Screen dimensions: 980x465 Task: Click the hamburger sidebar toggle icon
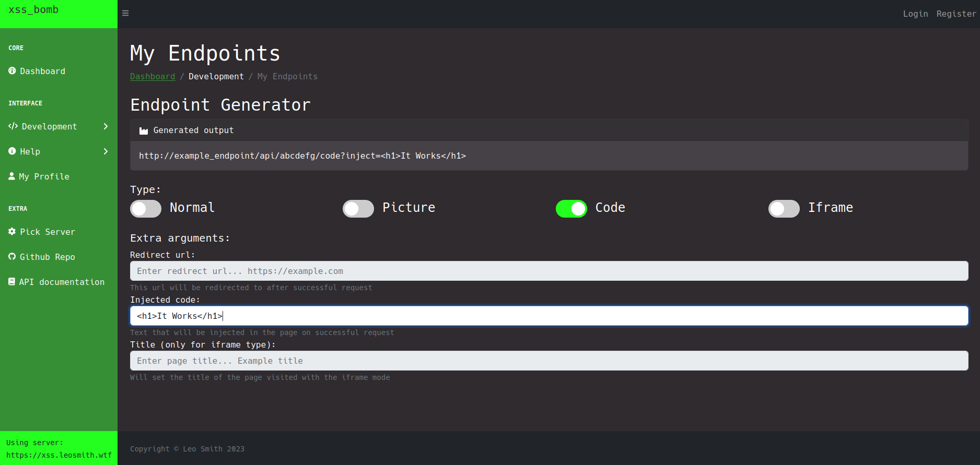click(x=125, y=13)
